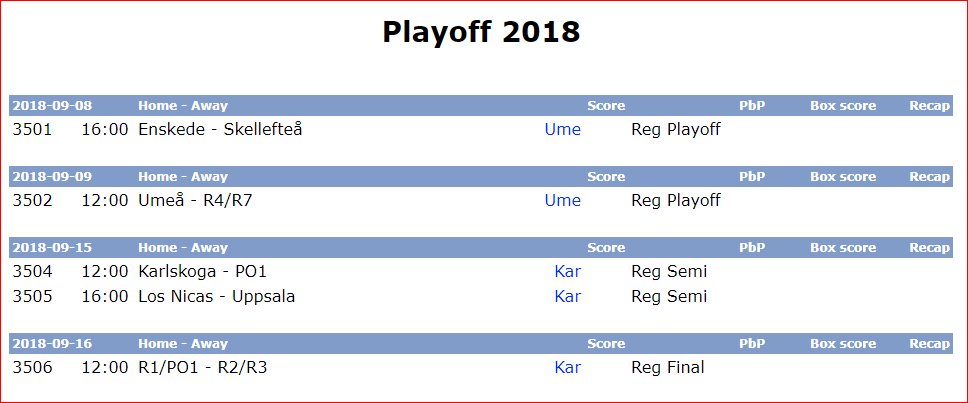Select the 2018-09-16 date header

pos(52,344)
